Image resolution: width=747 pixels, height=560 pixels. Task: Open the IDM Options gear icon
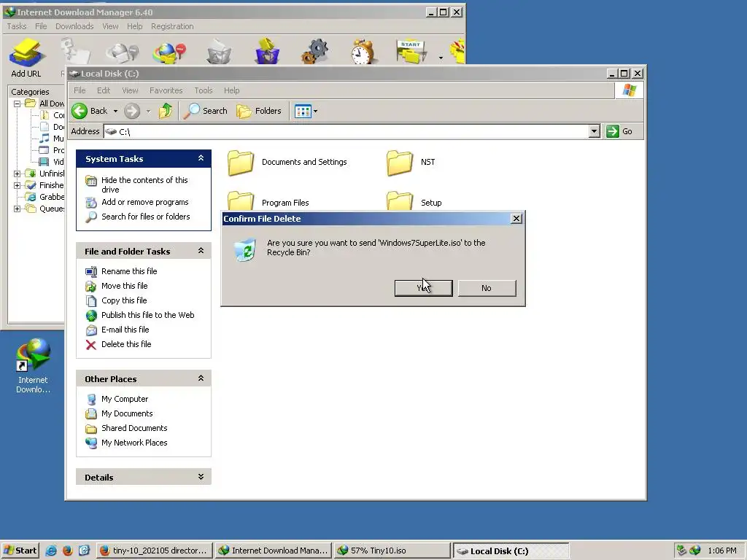(x=315, y=52)
